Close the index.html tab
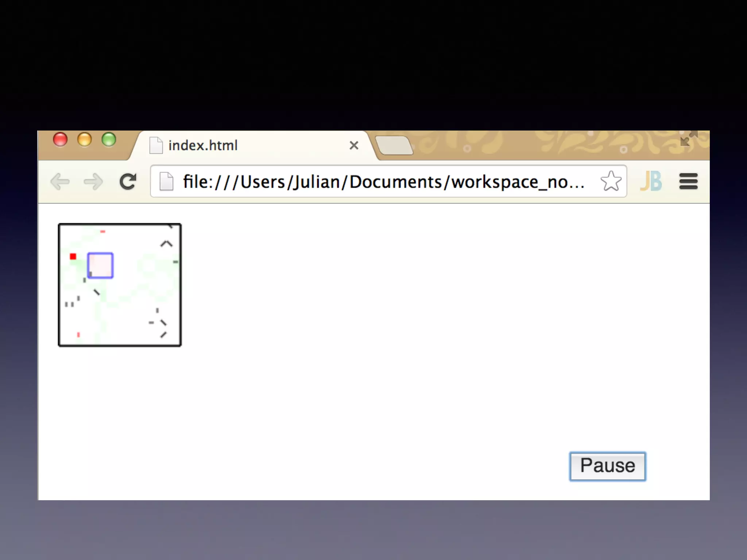747x560 pixels. pyautogui.click(x=354, y=145)
